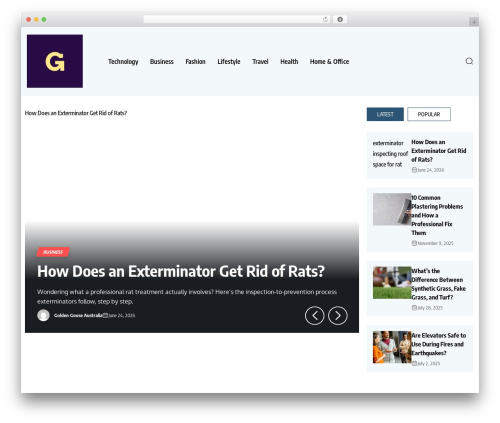
Task: Go to next slide arrow
Action: (338, 315)
